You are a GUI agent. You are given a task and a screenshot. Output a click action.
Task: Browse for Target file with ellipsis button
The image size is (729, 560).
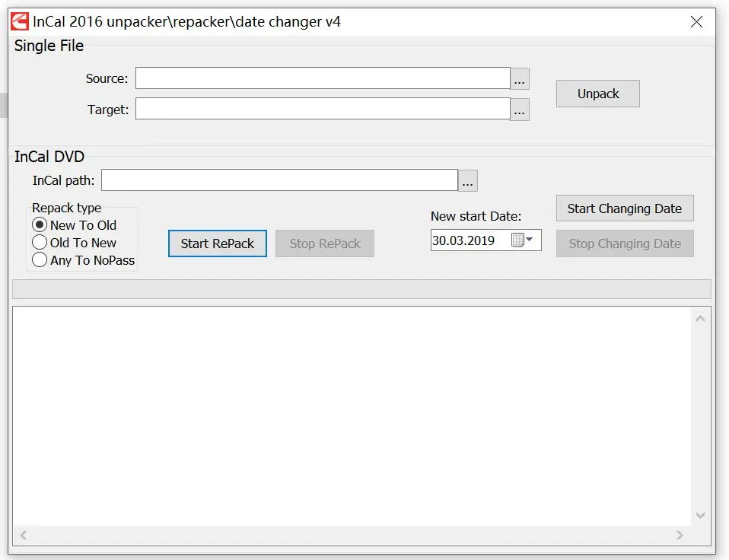point(519,110)
